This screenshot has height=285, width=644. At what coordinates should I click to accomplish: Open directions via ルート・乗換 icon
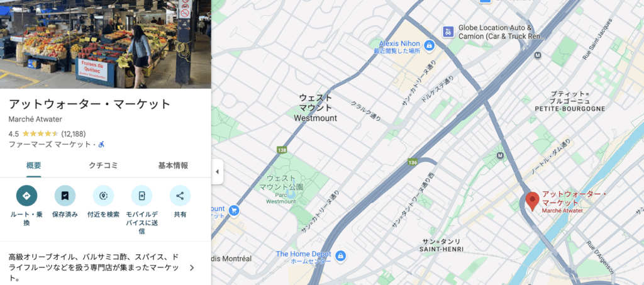click(x=26, y=196)
